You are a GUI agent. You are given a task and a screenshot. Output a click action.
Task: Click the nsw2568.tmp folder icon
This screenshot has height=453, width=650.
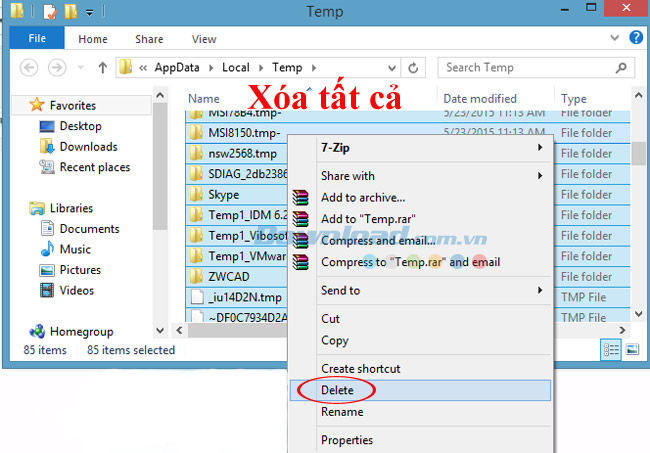click(196, 153)
